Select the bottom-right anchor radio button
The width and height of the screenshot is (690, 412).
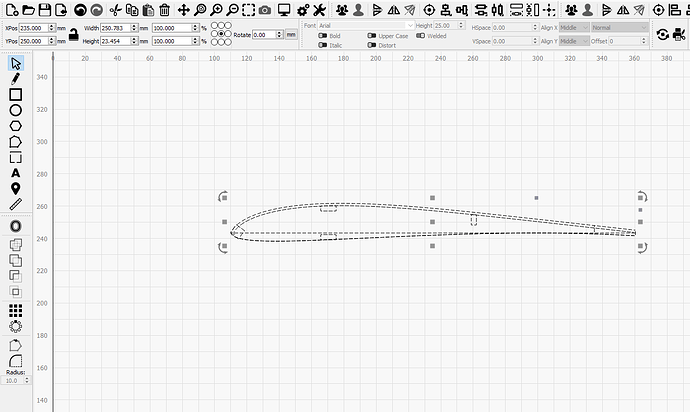[228, 42]
